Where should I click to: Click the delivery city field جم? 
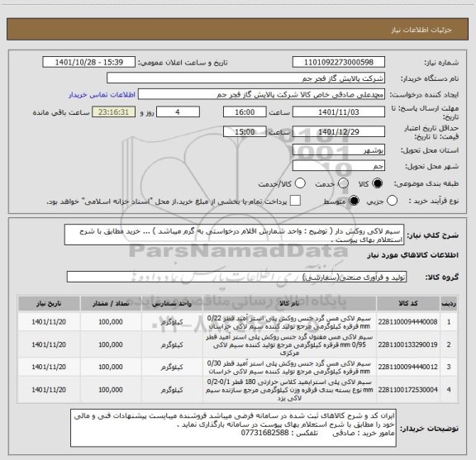(339, 166)
